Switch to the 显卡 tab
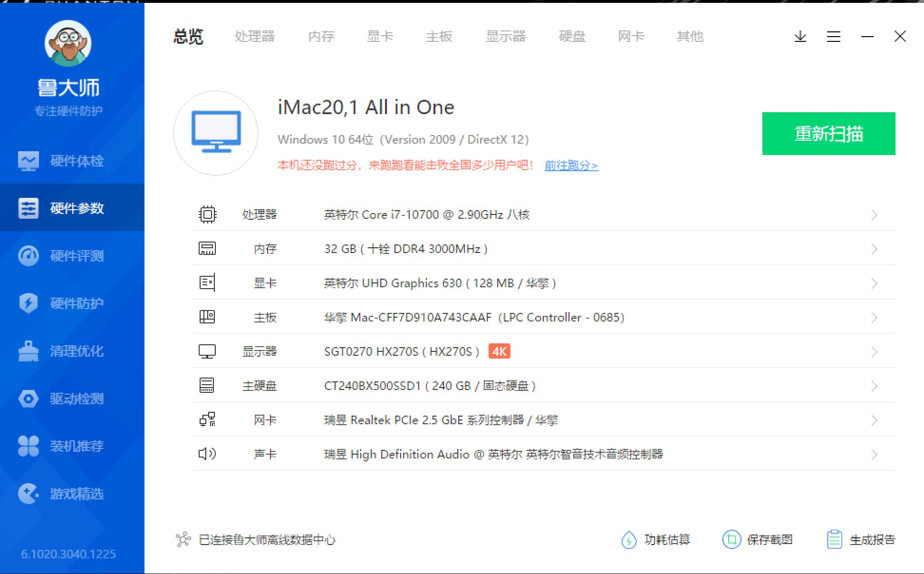Screen dimensions: 924x574 pyautogui.click(x=380, y=37)
